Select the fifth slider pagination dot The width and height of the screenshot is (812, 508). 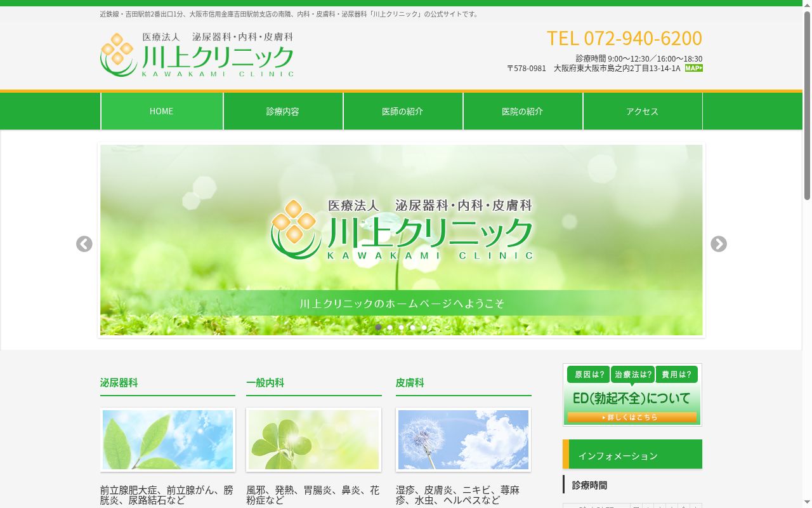pyautogui.click(x=424, y=328)
